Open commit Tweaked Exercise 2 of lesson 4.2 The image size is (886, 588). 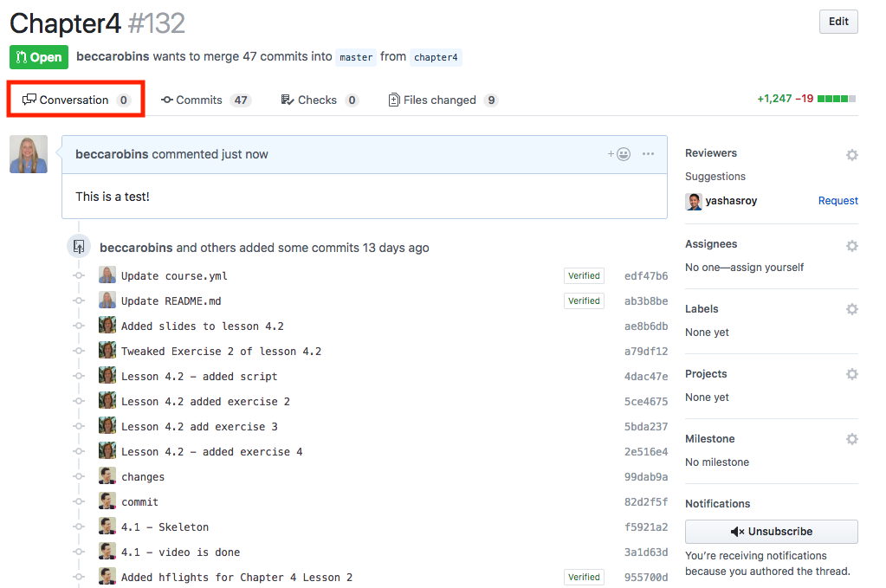(221, 352)
